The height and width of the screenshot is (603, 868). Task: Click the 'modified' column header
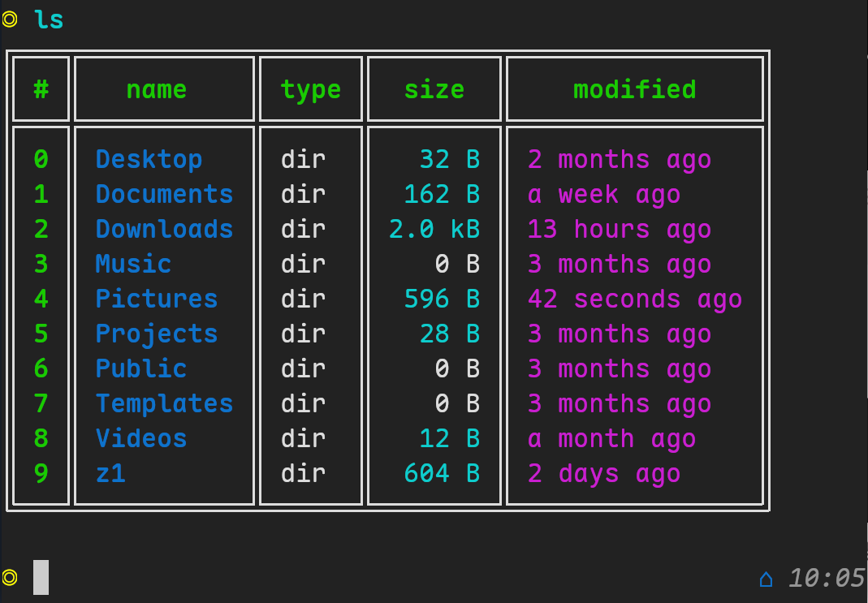635,89
